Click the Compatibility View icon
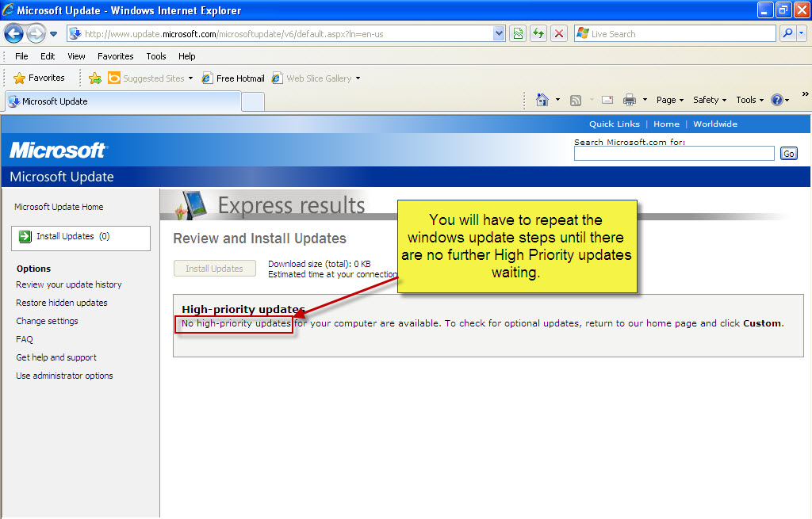 click(518, 34)
